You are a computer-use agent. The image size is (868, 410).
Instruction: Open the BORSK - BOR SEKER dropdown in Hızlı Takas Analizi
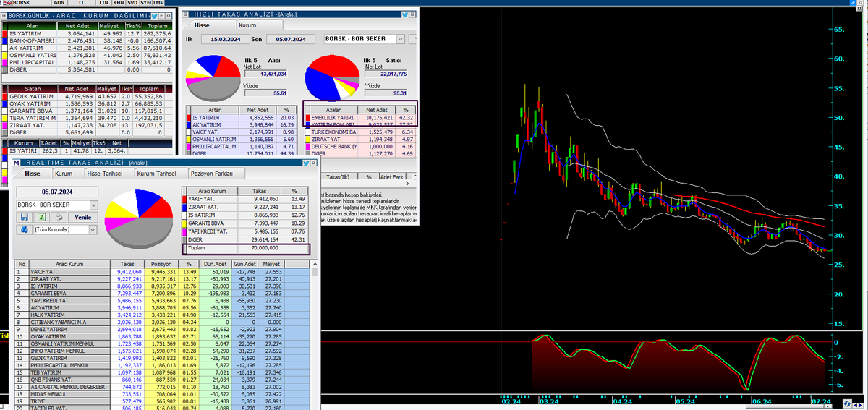[x=400, y=39]
